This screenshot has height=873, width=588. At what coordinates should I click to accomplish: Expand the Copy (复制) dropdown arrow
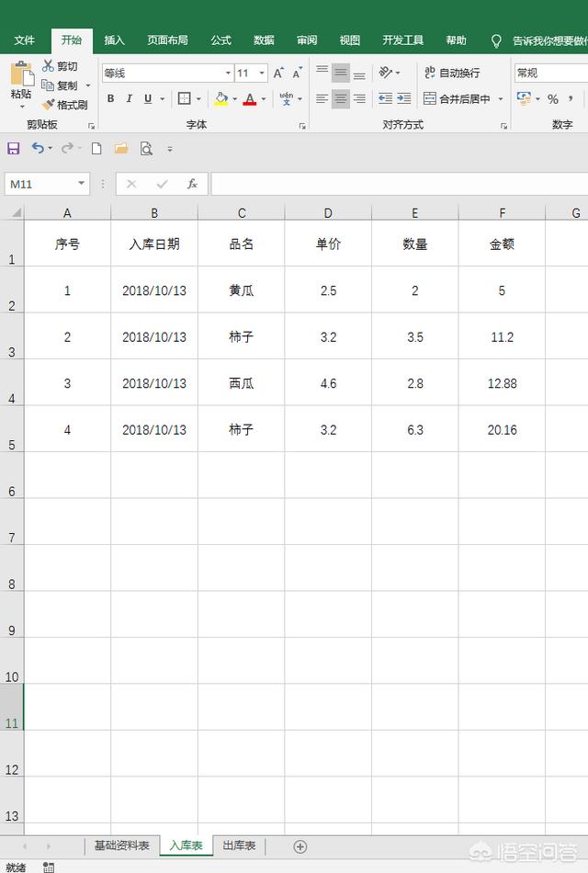87,85
